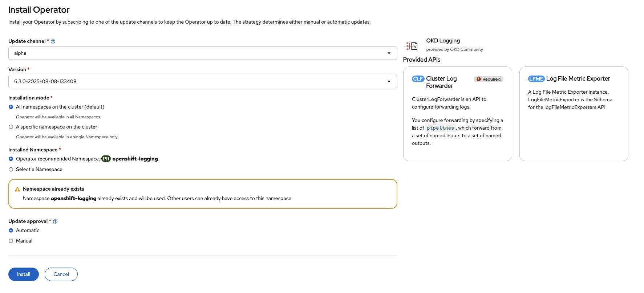Click the Version dropdown caret arrow
This screenshot has height=293, width=644.
pos(389,82)
